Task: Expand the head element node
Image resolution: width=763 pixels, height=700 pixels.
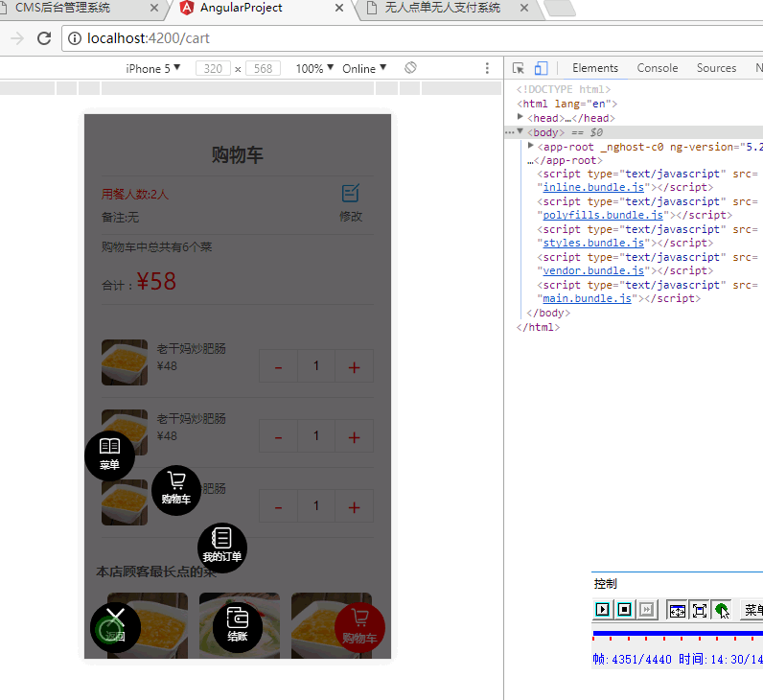Action: click(520, 117)
